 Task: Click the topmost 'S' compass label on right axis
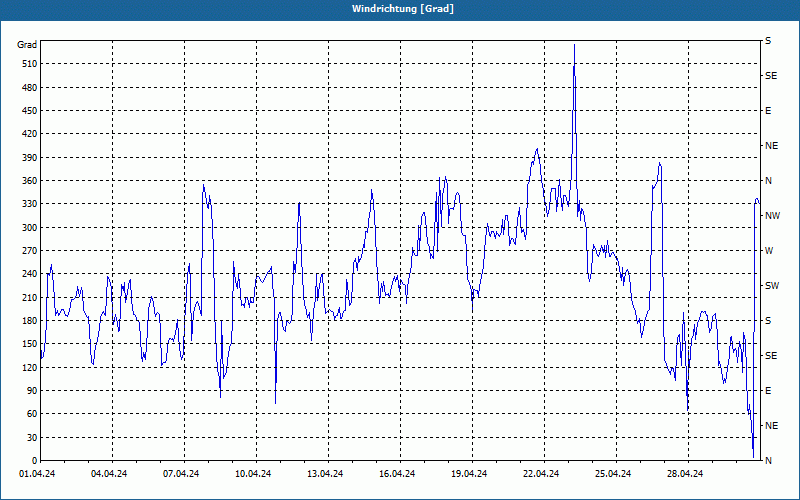(768, 41)
